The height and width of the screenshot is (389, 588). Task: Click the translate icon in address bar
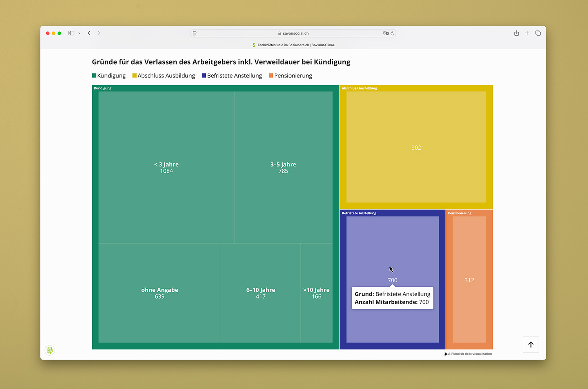click(386, 33)
